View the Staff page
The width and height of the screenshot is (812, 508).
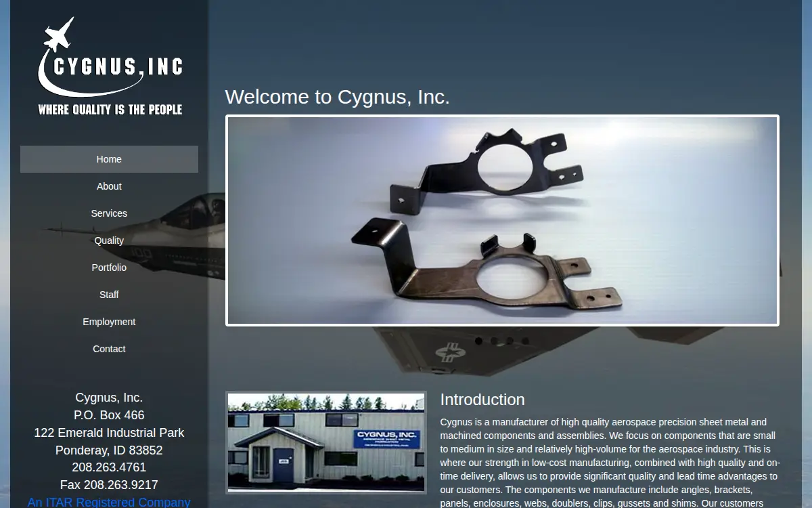coord(109,295)
